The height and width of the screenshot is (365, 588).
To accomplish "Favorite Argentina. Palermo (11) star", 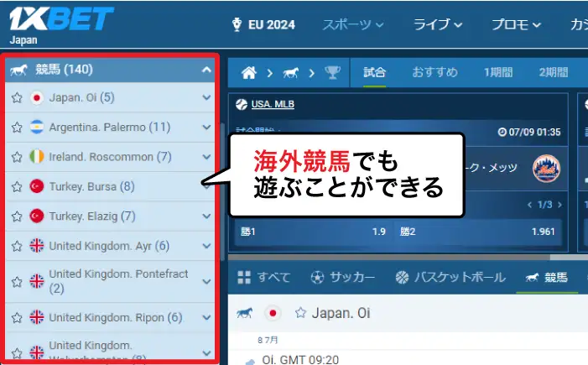I will [x=17, y=128].
